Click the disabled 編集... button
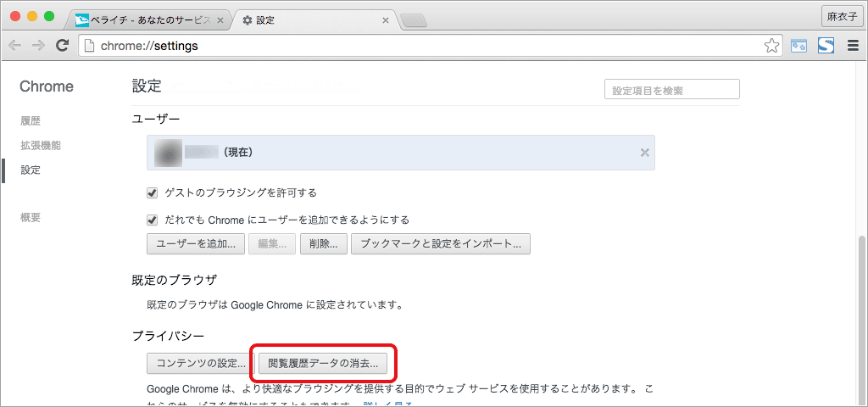868x407 pixels. coord(272,244)
